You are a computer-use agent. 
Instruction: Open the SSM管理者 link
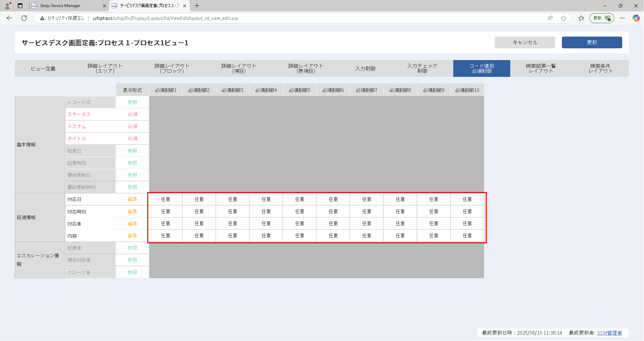609,333
